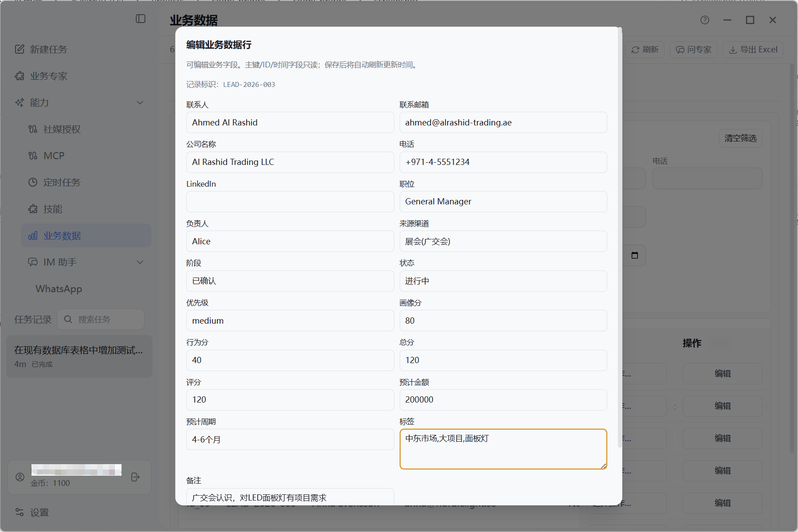Click the 负责人 field with Alice
The height and width of the screenshot is (532, 798).
pos(290,241)
